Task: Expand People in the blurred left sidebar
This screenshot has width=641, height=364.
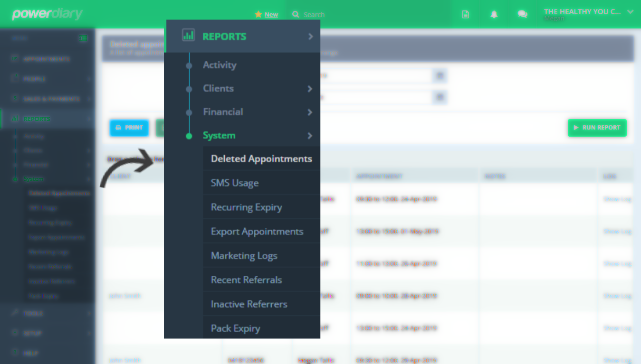Action: [x=47, y=79]
